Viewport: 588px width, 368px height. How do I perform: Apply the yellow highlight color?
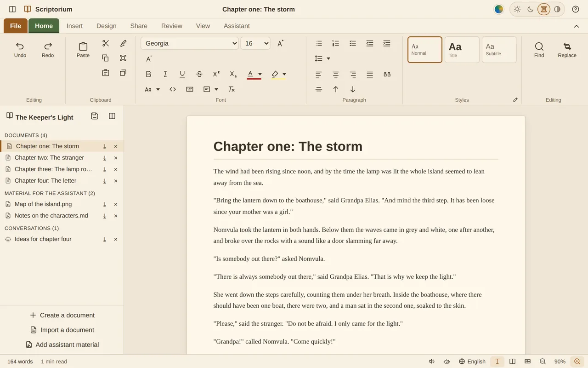[275, 74]
